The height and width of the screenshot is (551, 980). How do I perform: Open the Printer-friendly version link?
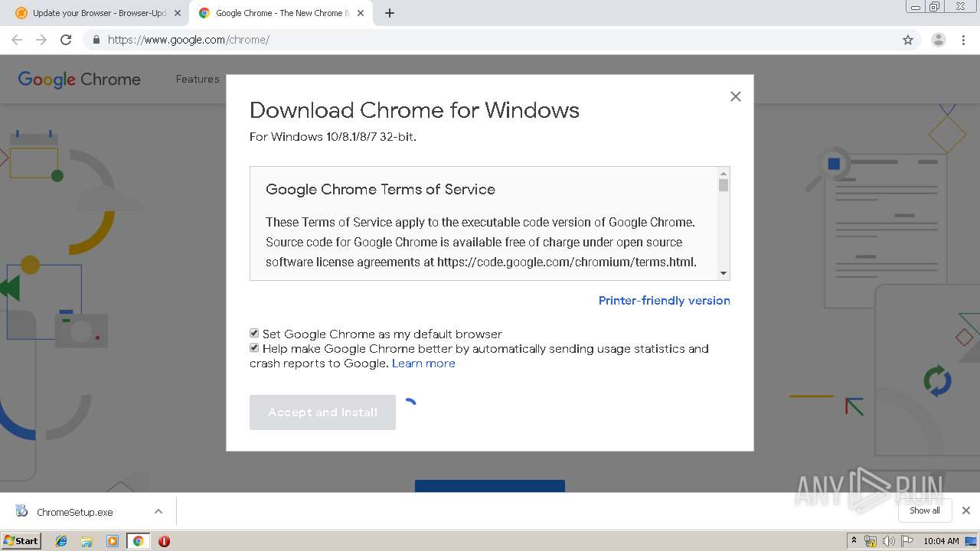(664, 301)
